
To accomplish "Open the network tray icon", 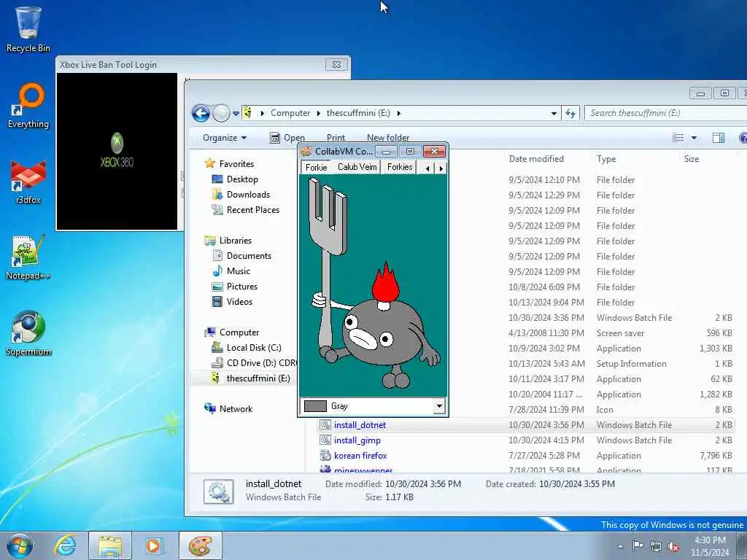I will point(656,546).
